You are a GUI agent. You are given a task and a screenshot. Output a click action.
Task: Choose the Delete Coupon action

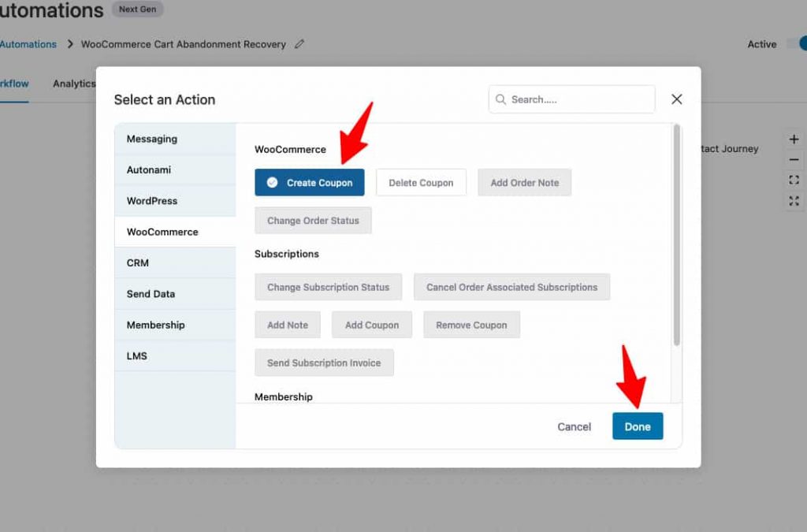tap(421, 183)
